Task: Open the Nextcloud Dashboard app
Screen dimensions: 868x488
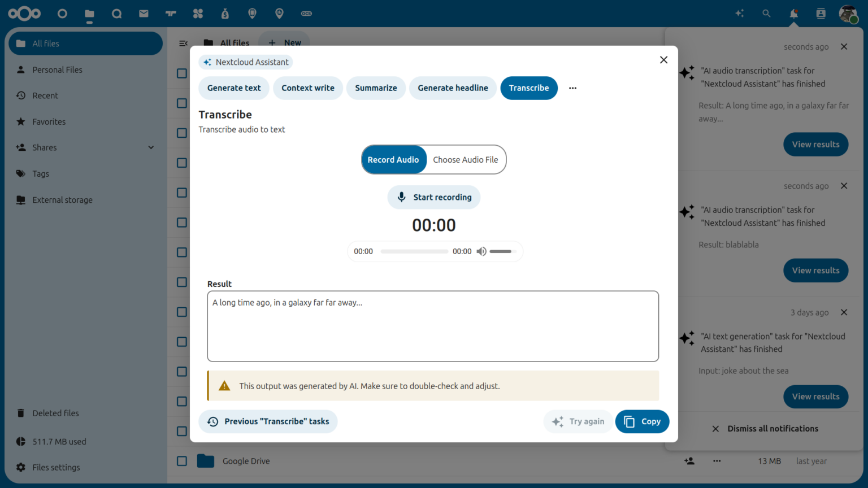Action: point(62,14)
